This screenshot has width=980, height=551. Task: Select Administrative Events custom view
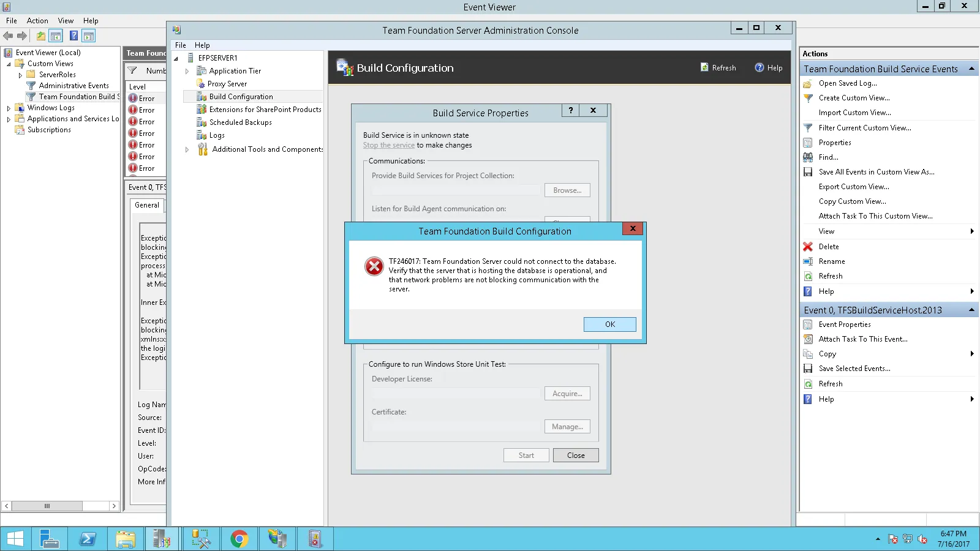click(x=73, y=86)
